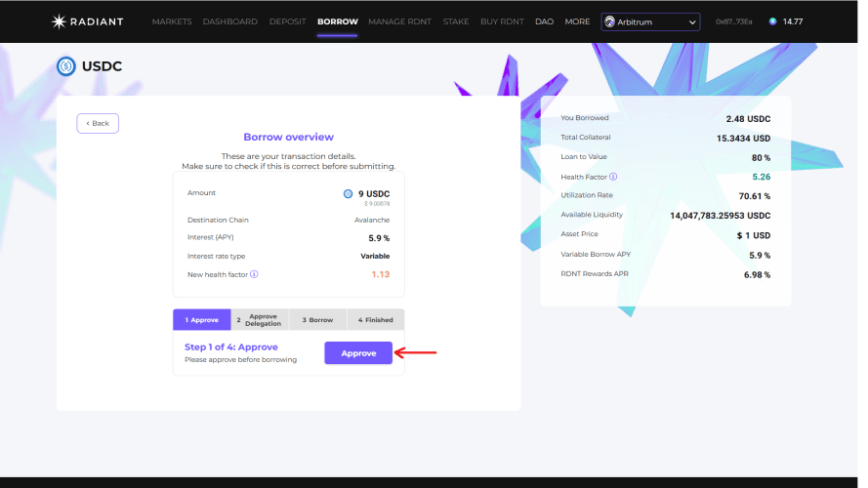
Task: Navigate to Deposit
Action: [287, 21]
